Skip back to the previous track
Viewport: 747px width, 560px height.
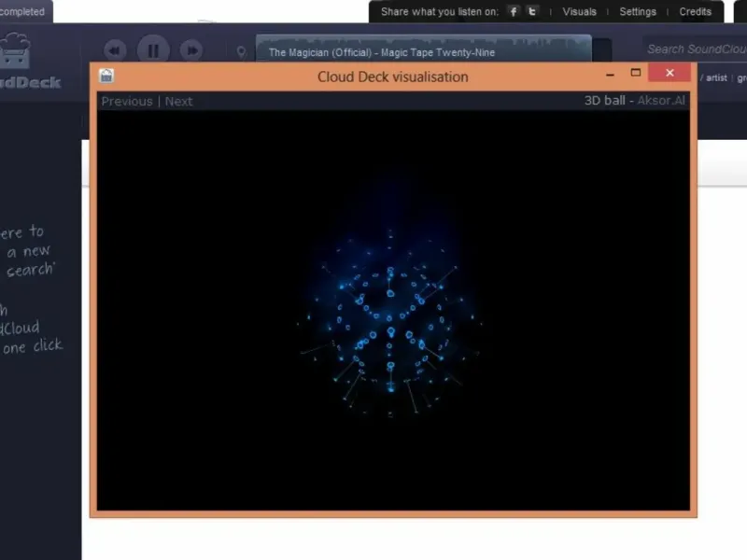(x=115, y=50)
